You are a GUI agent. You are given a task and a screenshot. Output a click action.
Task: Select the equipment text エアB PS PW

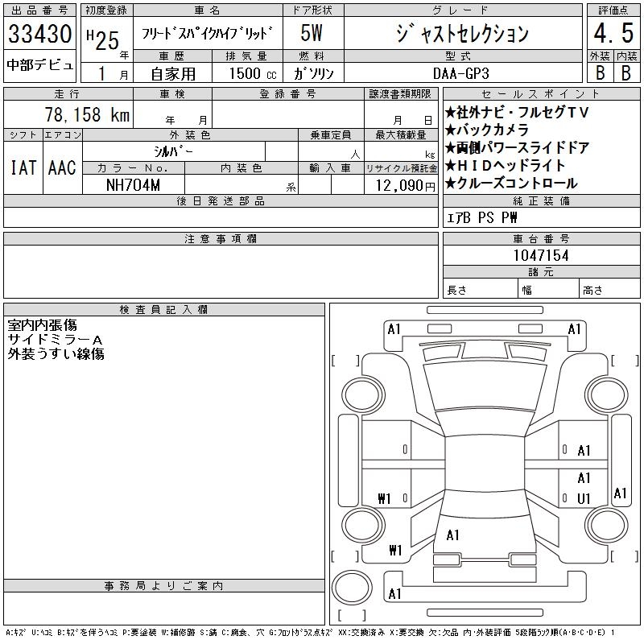tap(481, 217)
